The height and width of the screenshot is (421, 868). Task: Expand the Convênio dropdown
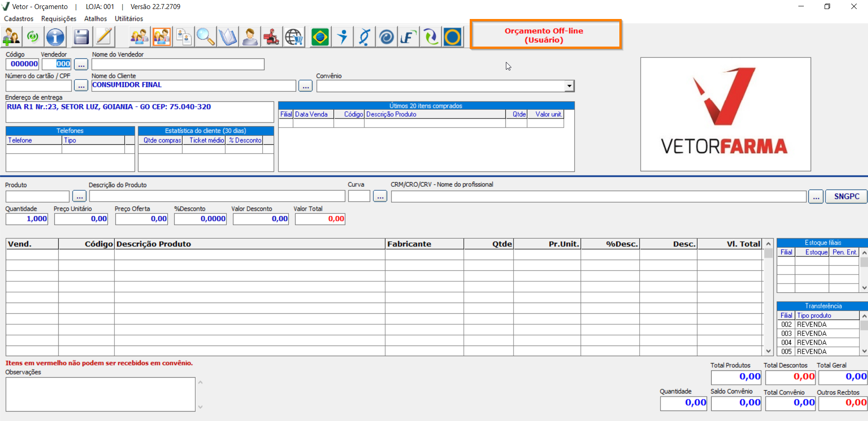pyautogui.click(x=570, y=85)
